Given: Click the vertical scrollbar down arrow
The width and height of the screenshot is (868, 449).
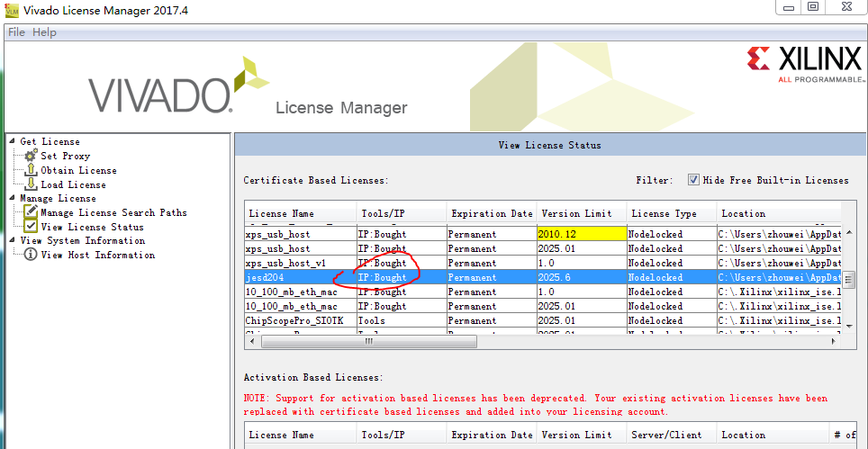Looking at the screenshot, I should click(x=847, y=327).
